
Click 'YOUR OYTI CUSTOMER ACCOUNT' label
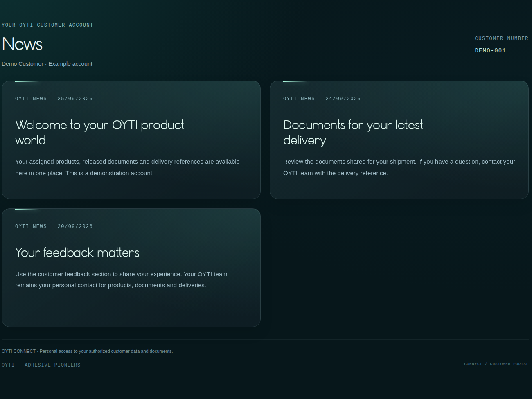click(47, 25)
